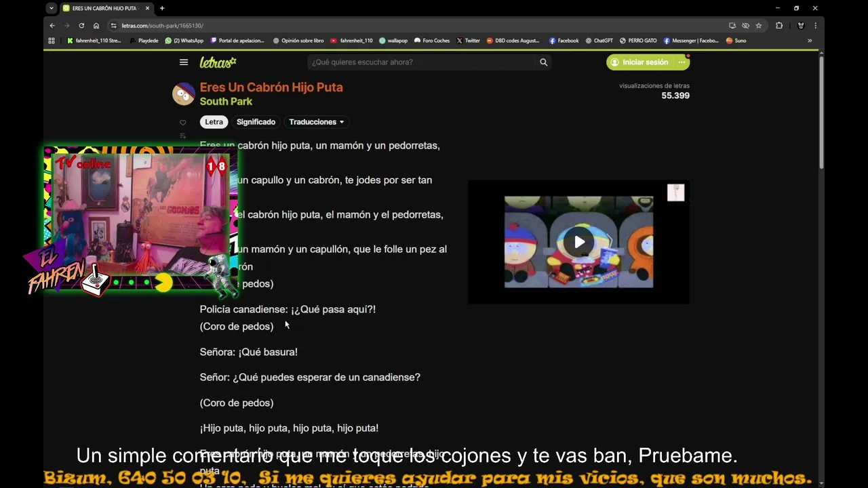The height and width of the screenshot is (488, 868).
Task: Select the ERES UN CABRÓN HIJO PUTA tab
Action: coord(106,8)
